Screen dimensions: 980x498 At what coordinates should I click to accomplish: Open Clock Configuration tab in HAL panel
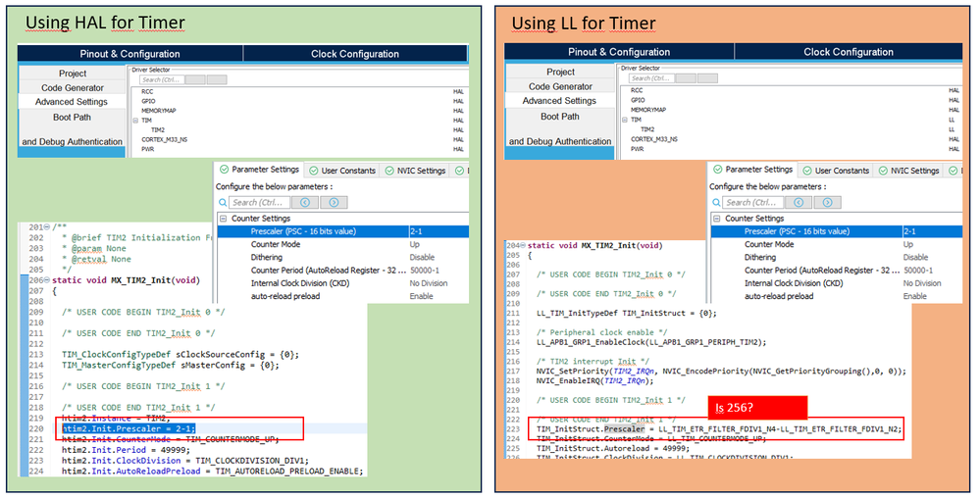tap(355, 54)
